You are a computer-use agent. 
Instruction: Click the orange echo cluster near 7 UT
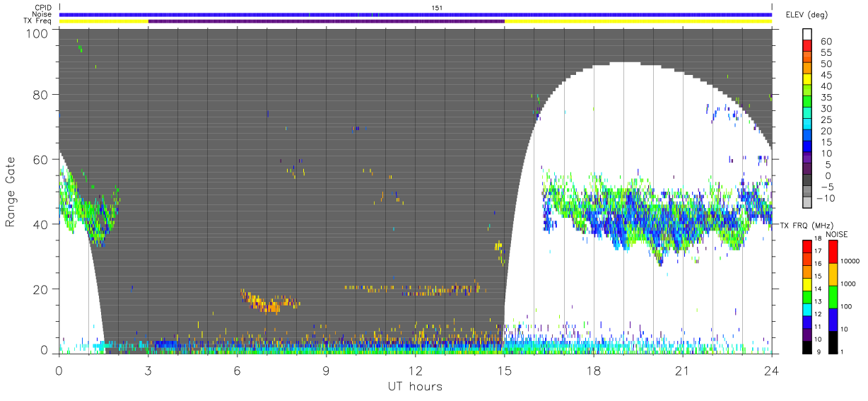tap(269, 301)
